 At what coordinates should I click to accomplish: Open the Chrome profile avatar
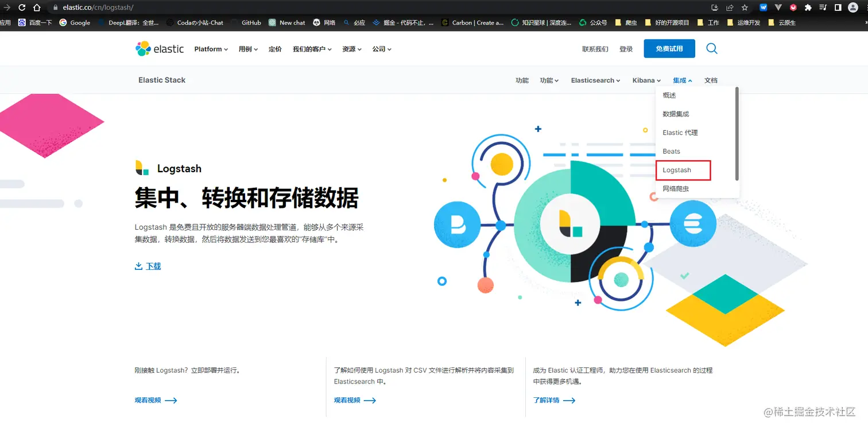(x=853, y=7)
